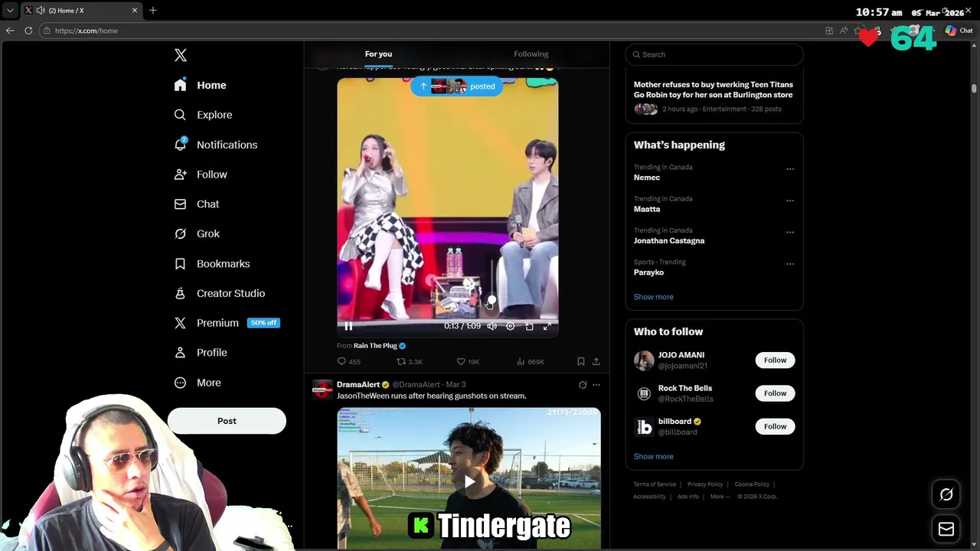Open Jonathan Castagna trending topic
Viewport: 980px width, 551px height.
(x=669, y=240)
